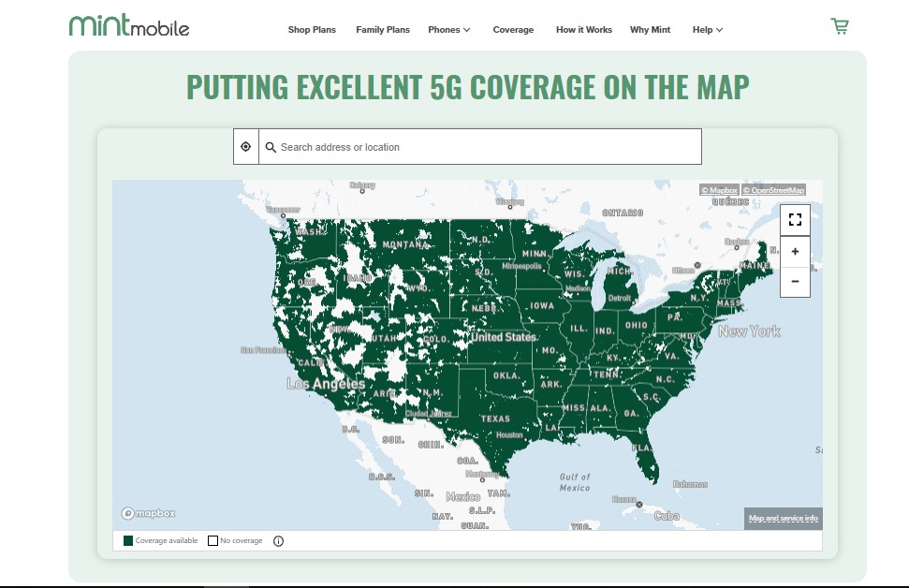Click the TEXAS state label
909x588 pixels.
pyautogui.click(x=495, y=419)
